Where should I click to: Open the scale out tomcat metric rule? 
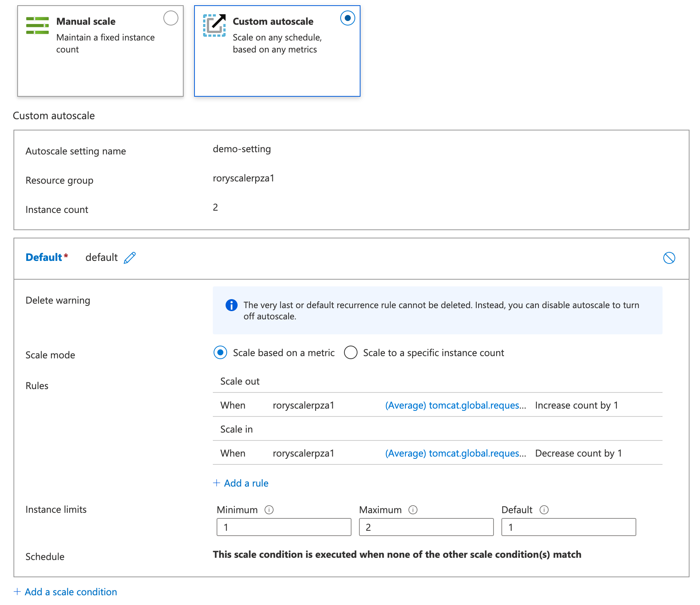(x=455, y=405)
